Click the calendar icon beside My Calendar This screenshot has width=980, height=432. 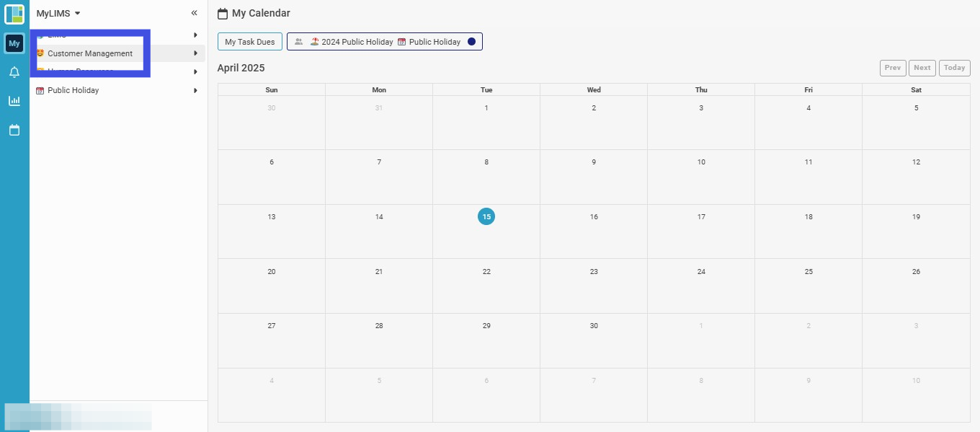(223, 14)
